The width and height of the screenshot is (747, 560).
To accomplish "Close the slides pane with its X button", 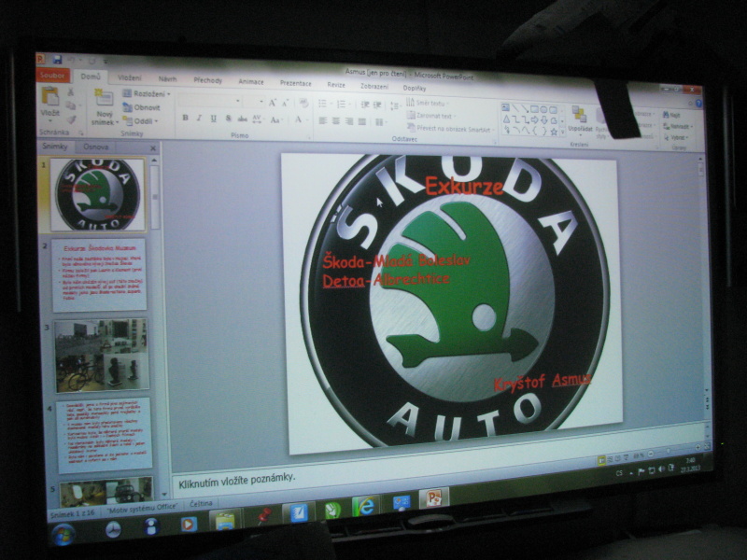I will coord(153,148).
